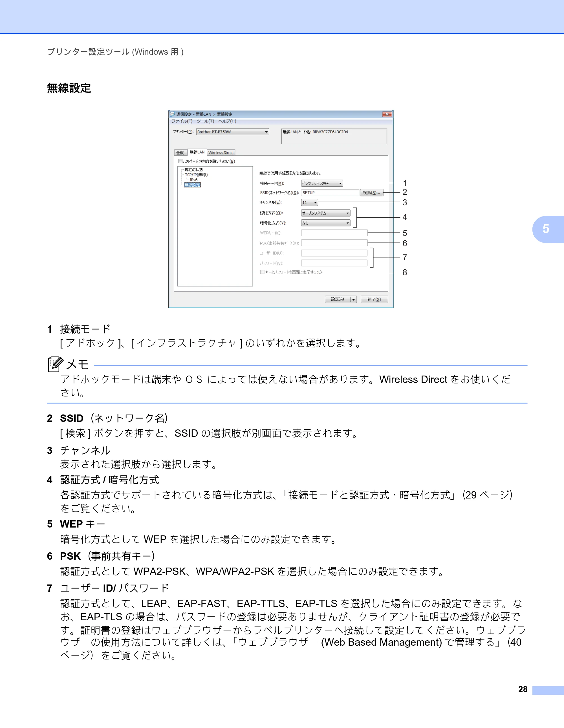The image size is (564, 728).
Task: Click the パスワード input field
Action: pyautogui.click(x=334, y=263)
